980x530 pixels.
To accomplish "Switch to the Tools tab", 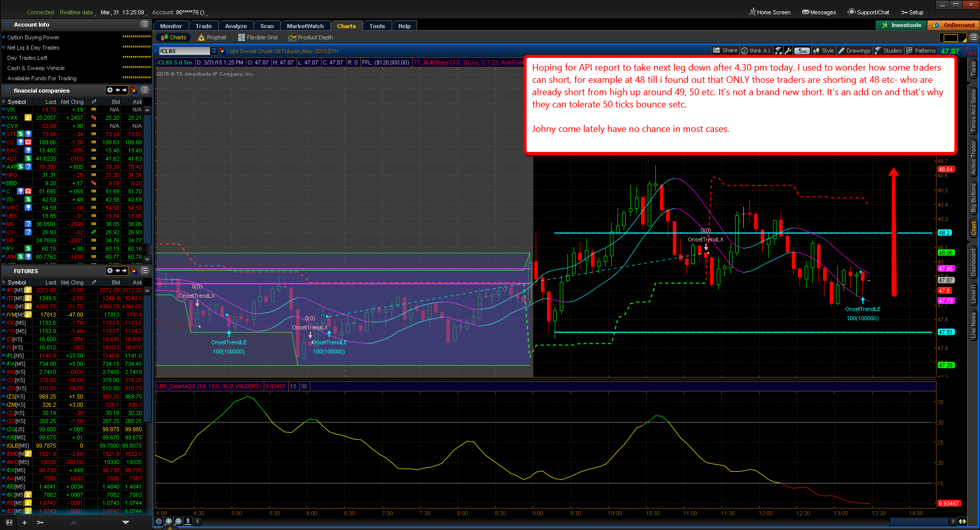I will pos(377,26).
